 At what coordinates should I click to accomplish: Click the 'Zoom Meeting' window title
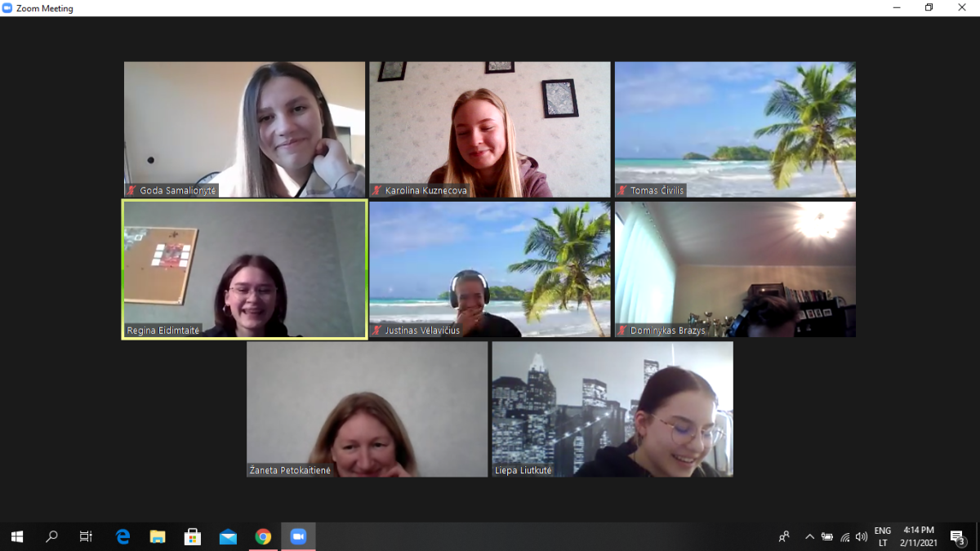(x=44, y=8)
